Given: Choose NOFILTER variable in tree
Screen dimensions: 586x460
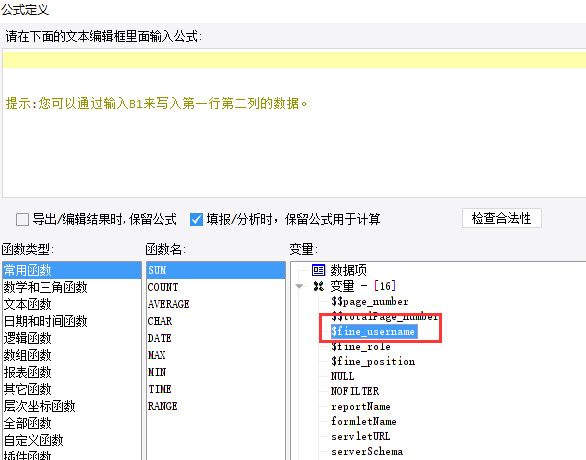Looking at the screenshot, I should point(355,391).
